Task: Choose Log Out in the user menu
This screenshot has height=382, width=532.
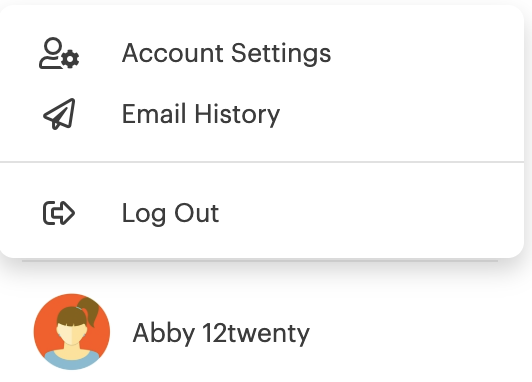Action: (262, 213)
